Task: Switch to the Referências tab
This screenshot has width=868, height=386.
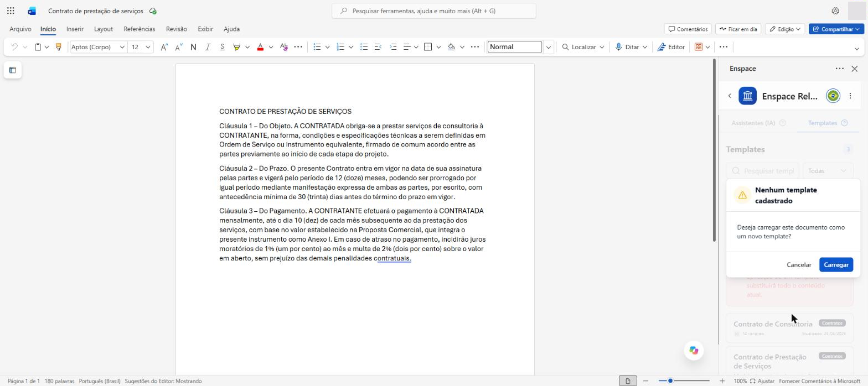Action: (x=139, y=29)
